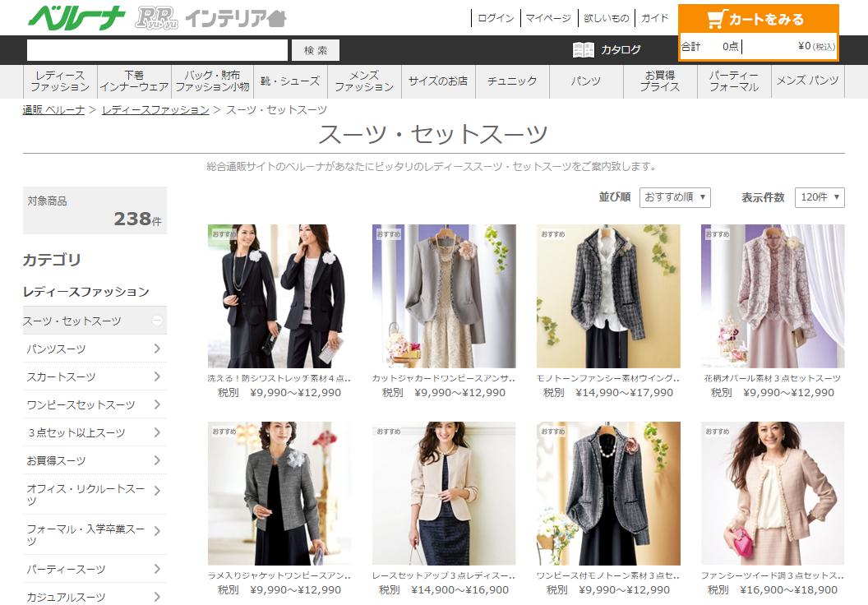This screenshot has height=605, width=868.
Task: Open the ログイン link
Action: (x=496, y=18)
